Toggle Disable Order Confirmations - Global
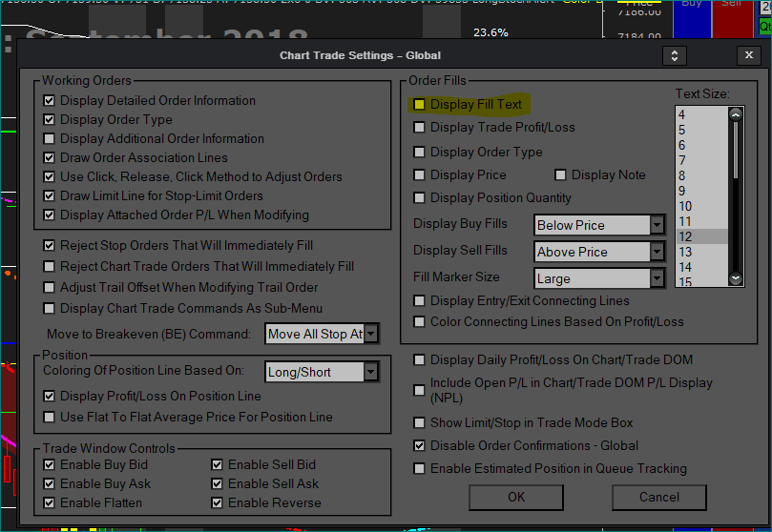 click(x=419, y=445)
